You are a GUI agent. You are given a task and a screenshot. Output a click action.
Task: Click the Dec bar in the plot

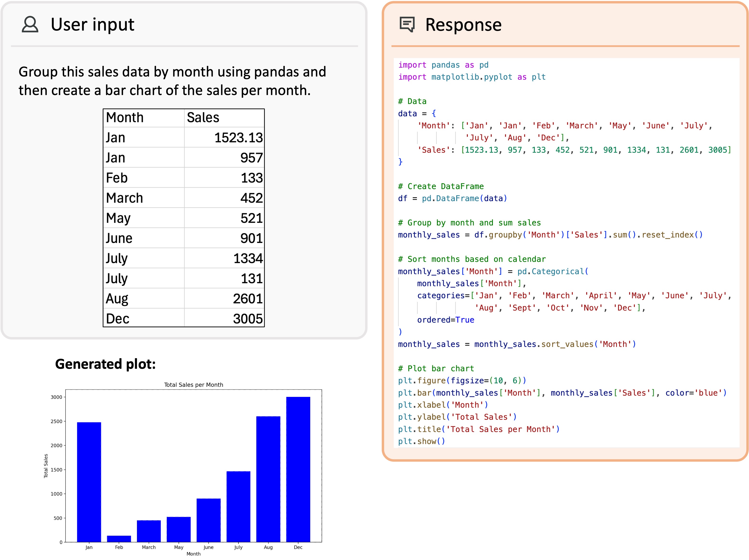click(298, 469)
